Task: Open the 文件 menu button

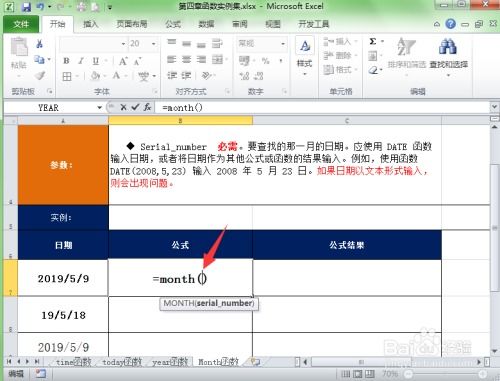Action: (x=21, y=24)
